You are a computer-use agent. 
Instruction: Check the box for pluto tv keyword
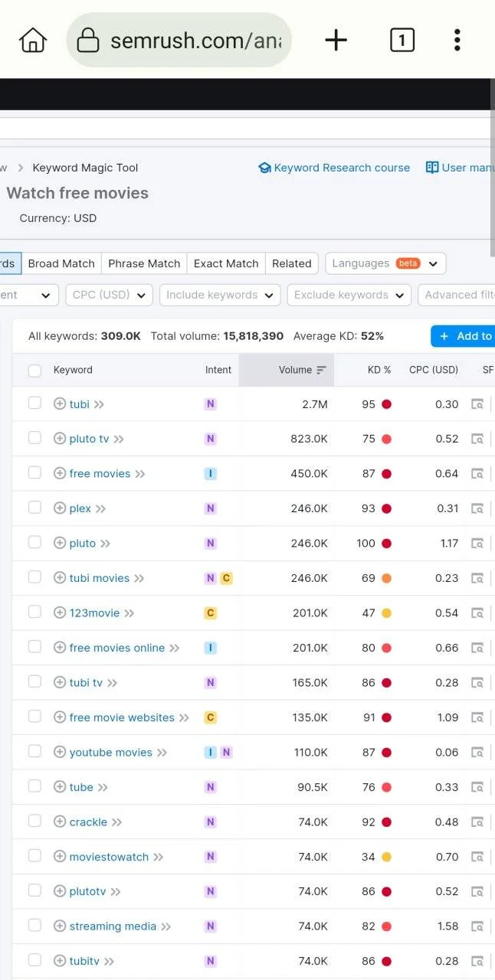tap(34, 437)
